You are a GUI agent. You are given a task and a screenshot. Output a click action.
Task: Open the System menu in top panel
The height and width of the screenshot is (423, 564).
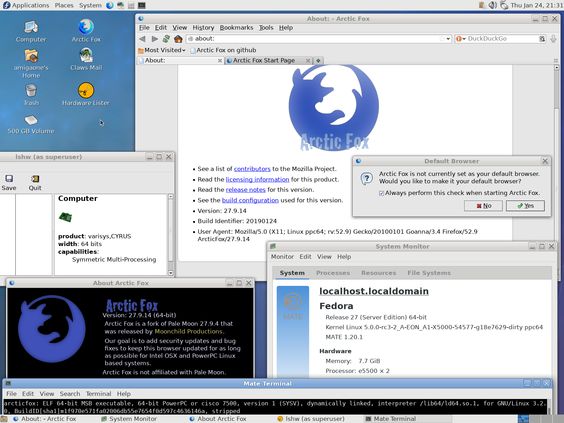(90, 5)
